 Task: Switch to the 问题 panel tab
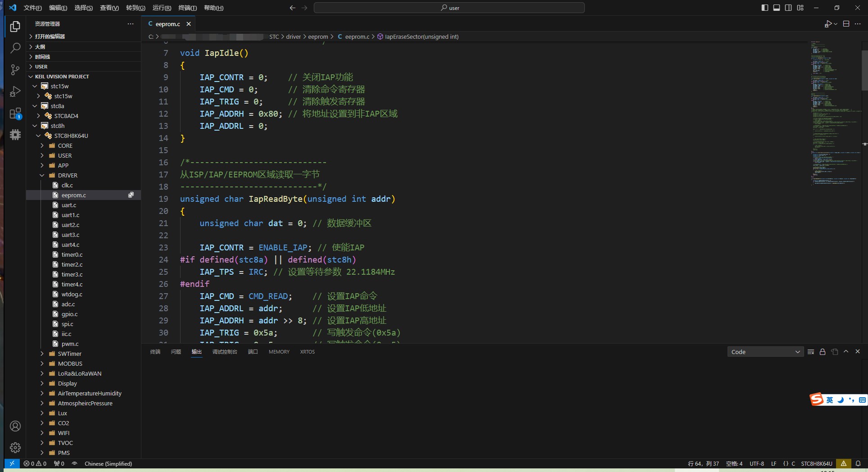click(x=176, y=352)
